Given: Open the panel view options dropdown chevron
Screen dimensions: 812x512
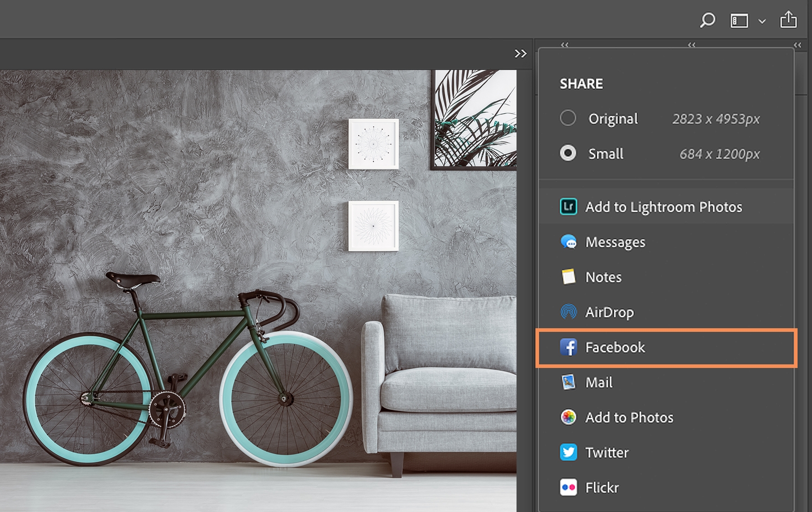Looking at the screenshot, I should (x=761, y=21).
